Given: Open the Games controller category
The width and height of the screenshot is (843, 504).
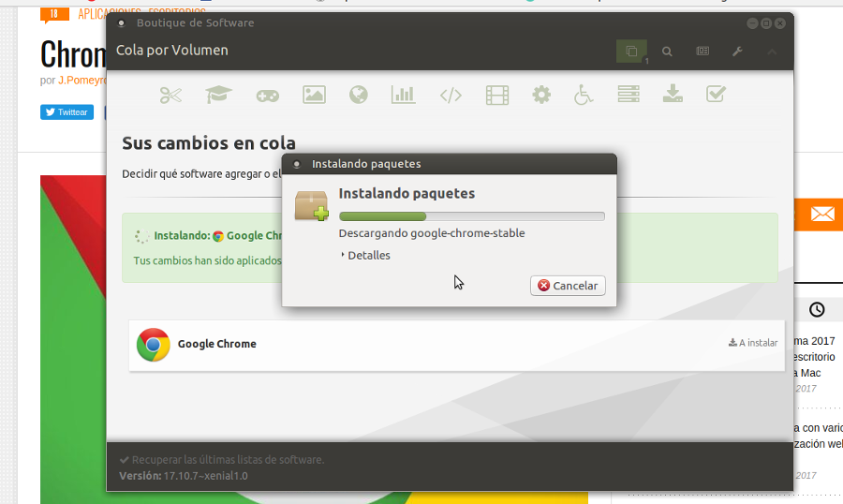Looking at the screenshot, I should point(267,96).
